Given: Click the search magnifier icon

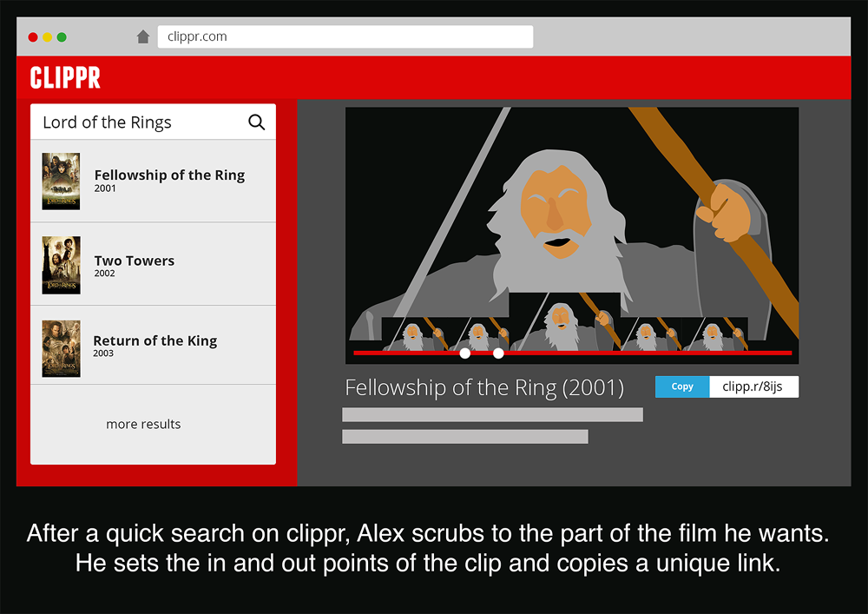Looking at the screenshot, I should (256, 122).
